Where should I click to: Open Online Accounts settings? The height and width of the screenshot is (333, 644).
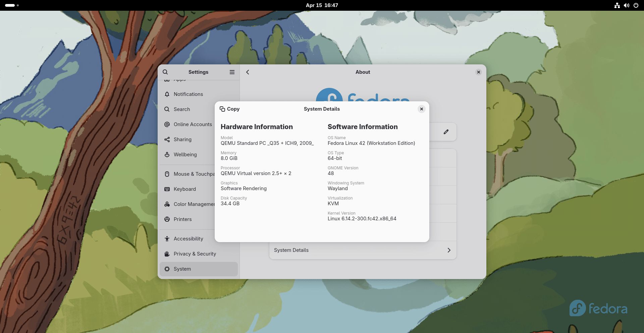[167, 124]
